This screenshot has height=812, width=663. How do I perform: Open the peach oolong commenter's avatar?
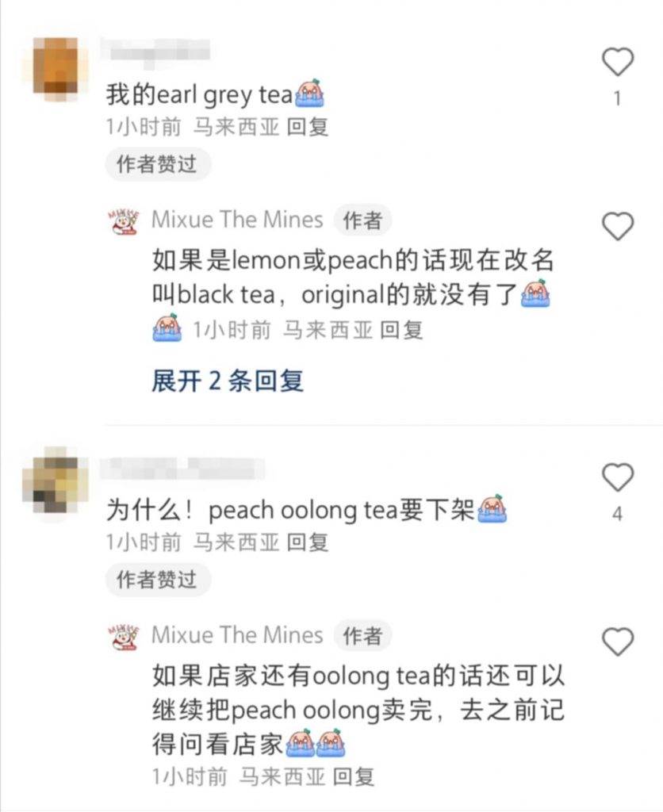click(x=56, y=483)
